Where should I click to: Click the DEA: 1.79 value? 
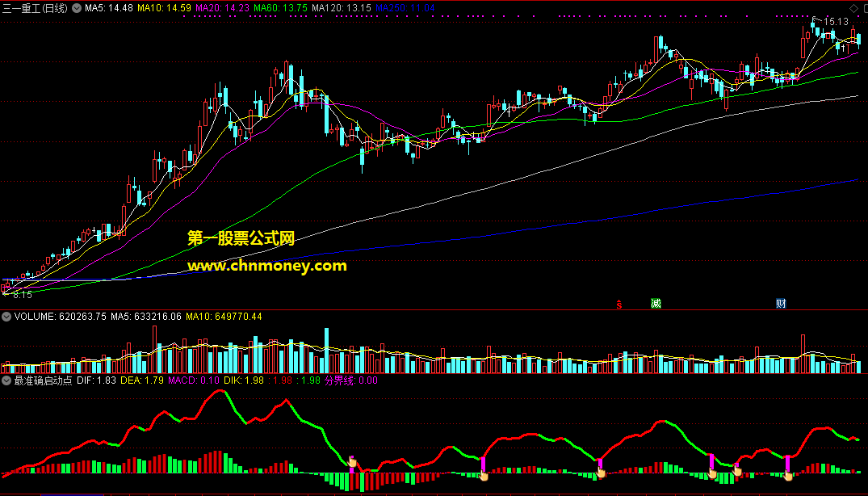[142, 380]
